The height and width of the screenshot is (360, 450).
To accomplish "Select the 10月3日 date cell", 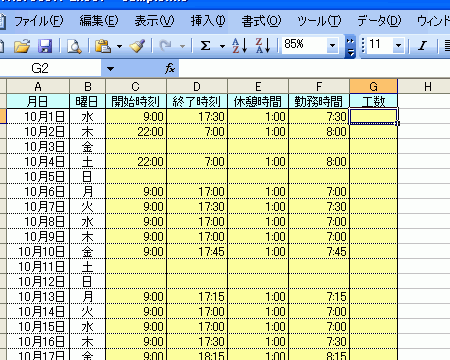I will (x=38, y=146).
